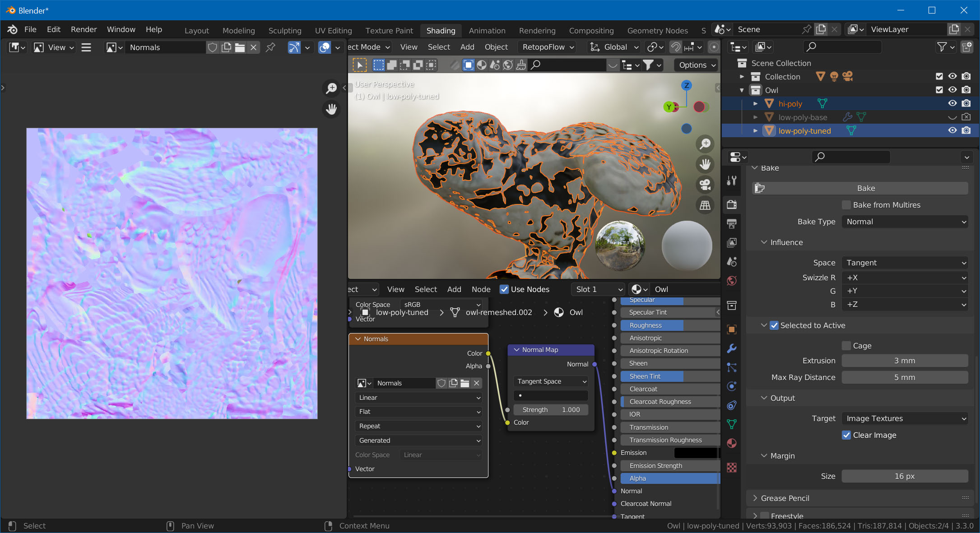
Task: Open the bake Target dropdown
Action: (905, 418)
